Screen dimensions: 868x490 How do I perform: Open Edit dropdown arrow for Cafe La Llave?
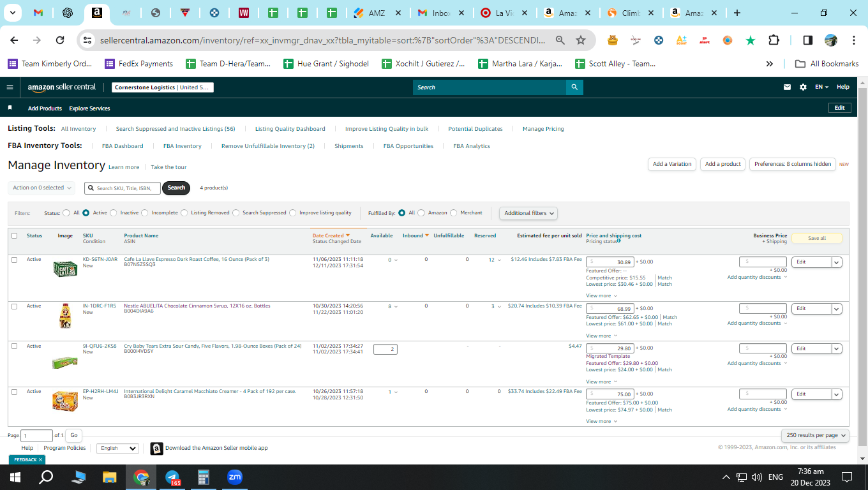coord(837,262)
